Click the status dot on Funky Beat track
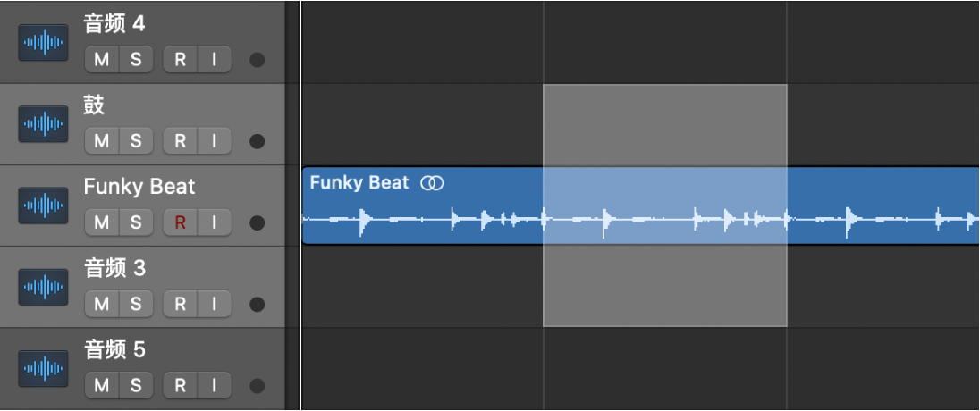Screen dimensions: 980x411 click(258, 222)
